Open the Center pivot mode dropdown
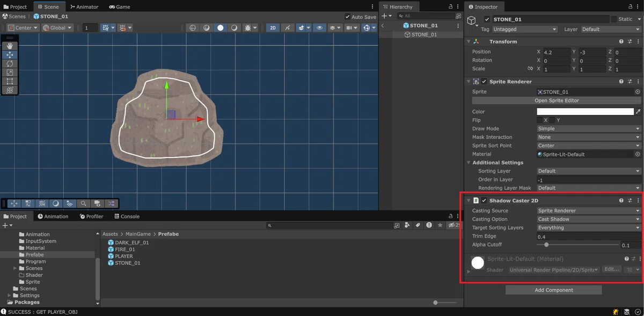This screenshot has height=316, width=644. tap(23, 28)
